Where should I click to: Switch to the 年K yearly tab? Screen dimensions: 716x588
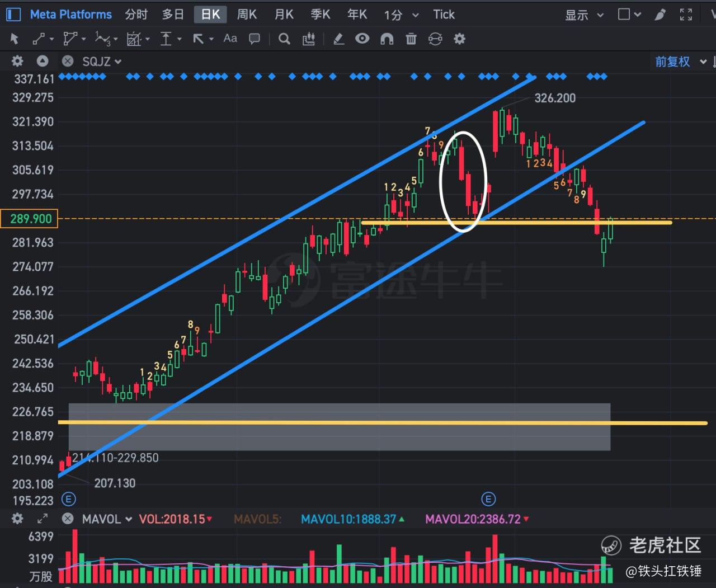[357, 15]
